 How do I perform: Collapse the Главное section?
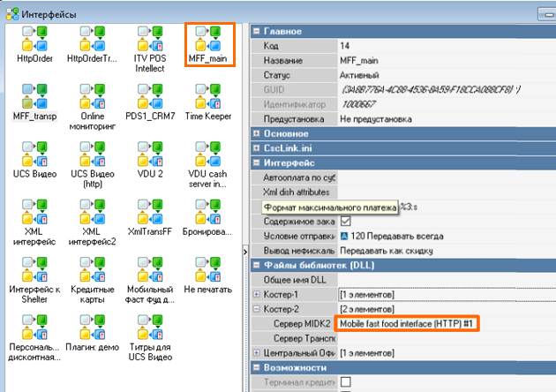[257, 32]
